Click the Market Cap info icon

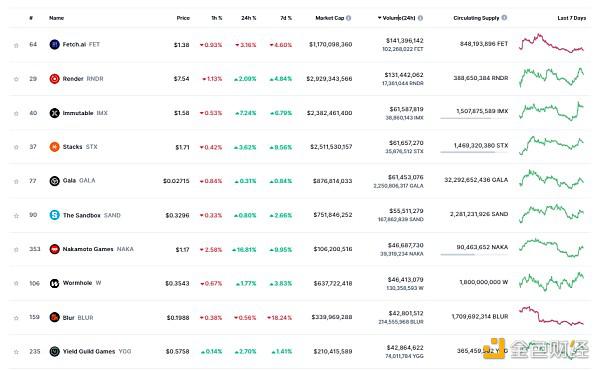pos(349,18)
